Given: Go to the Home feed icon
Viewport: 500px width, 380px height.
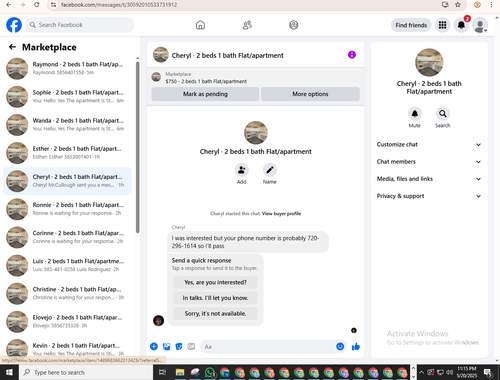Looking at the screenshot, I should pos(200,25).
